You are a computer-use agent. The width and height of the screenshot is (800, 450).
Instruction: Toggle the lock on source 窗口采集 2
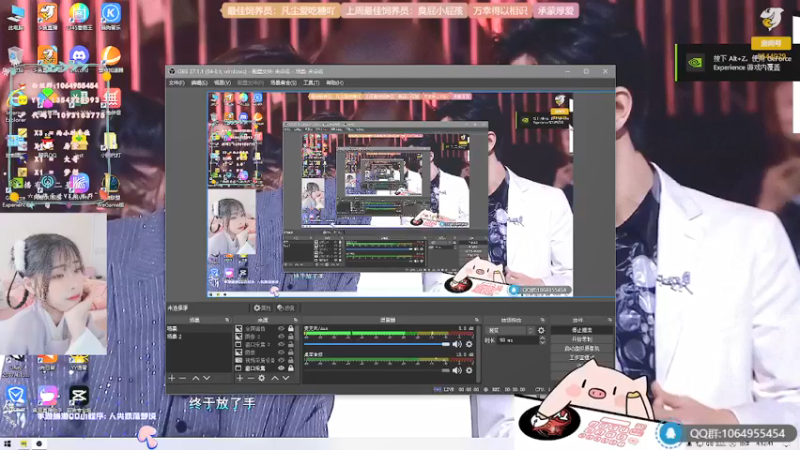point(291,344)
